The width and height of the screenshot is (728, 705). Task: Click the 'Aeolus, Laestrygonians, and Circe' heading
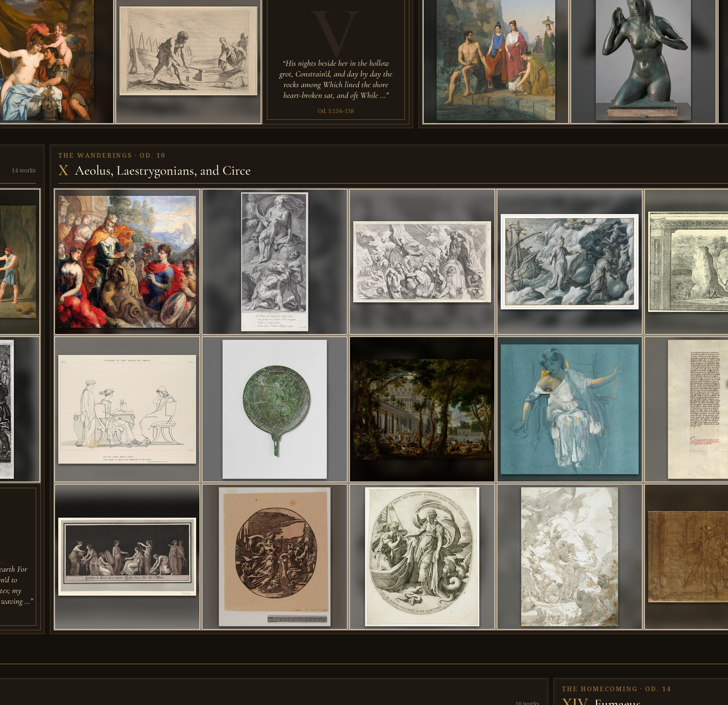tap(163, 171)
